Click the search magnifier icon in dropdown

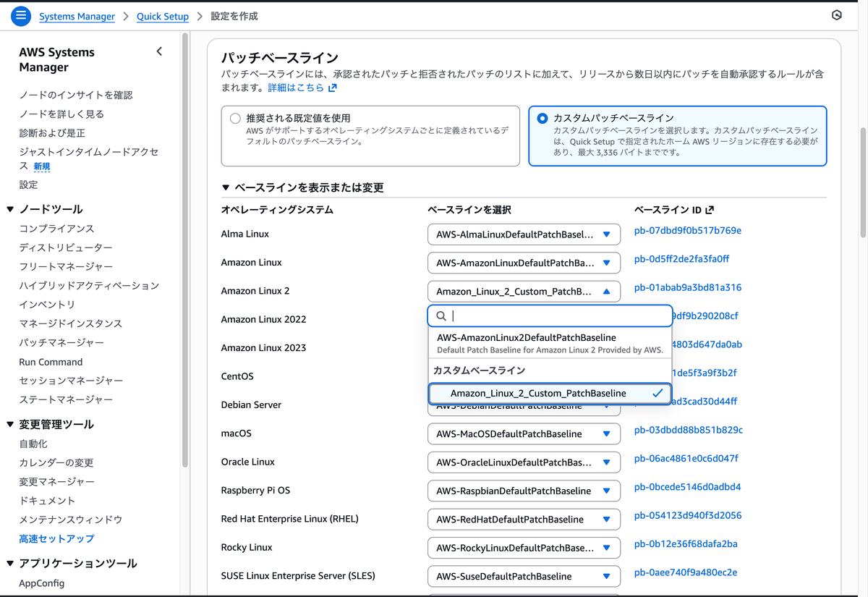[x=440, y=316]
